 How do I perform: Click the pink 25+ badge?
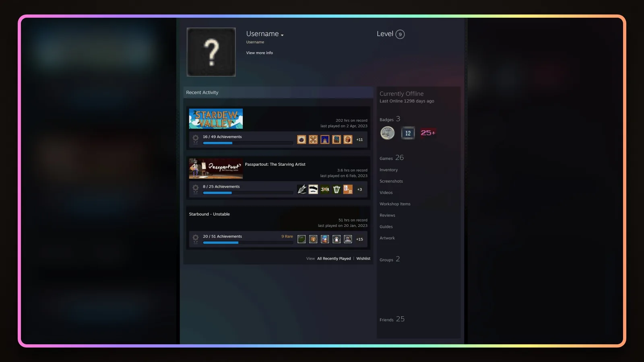coord(428,133)
